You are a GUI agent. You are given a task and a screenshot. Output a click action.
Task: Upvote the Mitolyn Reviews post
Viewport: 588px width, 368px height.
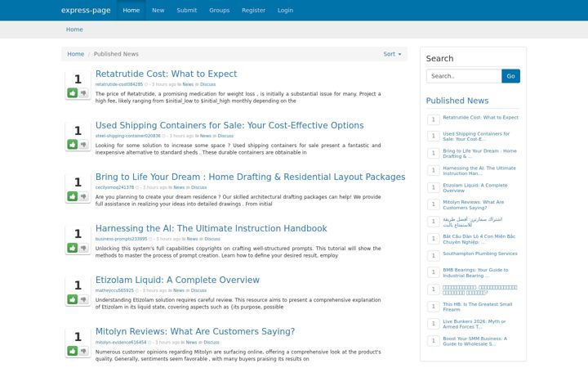pyautogui.click(x=73, y=351)
